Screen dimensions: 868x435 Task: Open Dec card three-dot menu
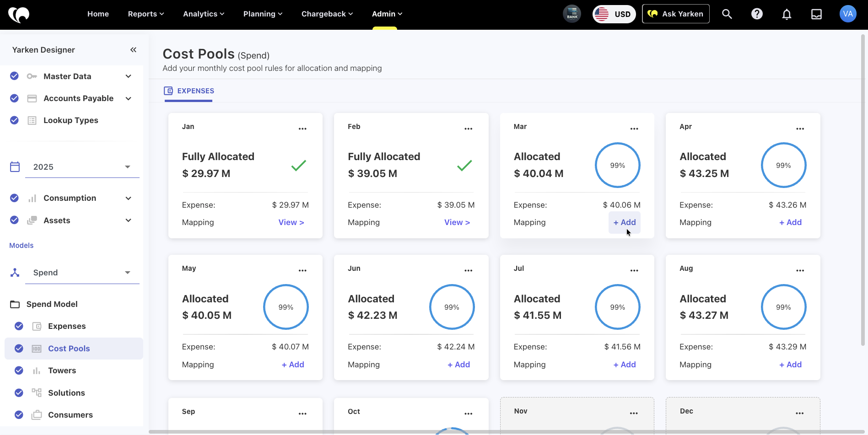pyautogui.click(x=799, y=414)
